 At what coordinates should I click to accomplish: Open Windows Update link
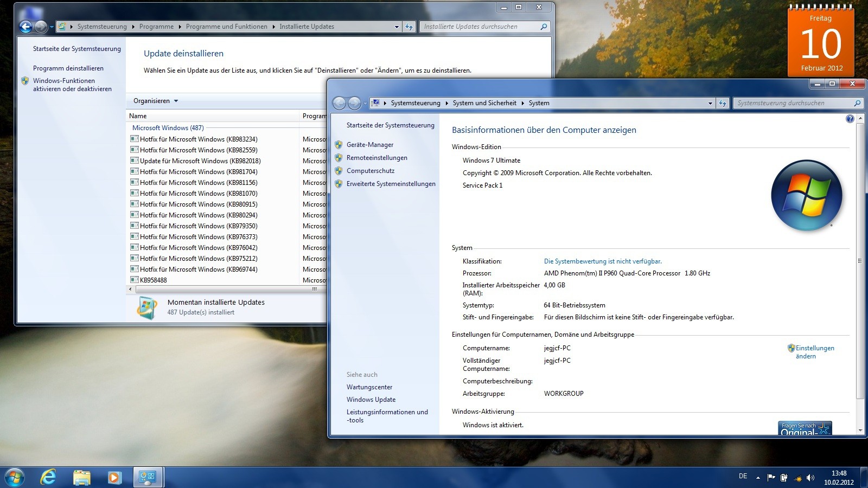(371, 400)
